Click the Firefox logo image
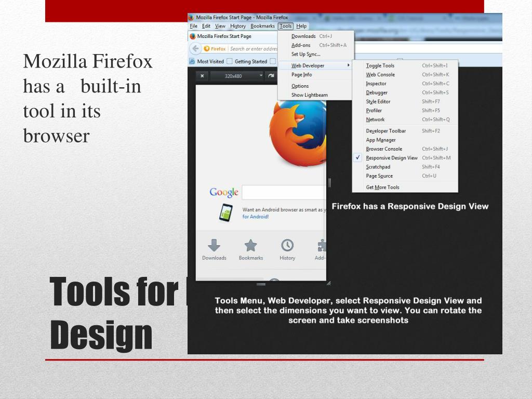 tap(298, 134)
